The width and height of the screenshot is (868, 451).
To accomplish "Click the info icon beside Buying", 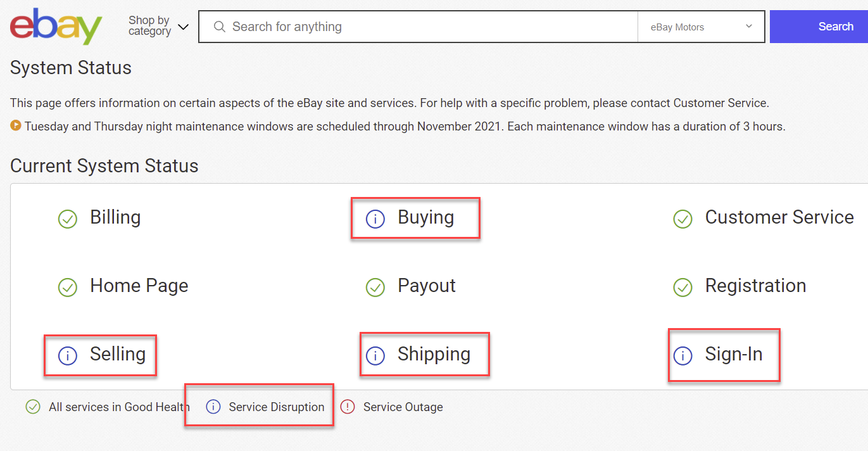I will coord(375,219).
